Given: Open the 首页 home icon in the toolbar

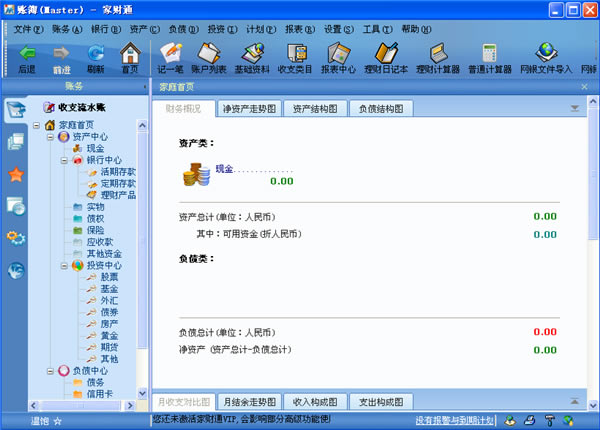Looking at the screenshot, I should coord(130,58).
